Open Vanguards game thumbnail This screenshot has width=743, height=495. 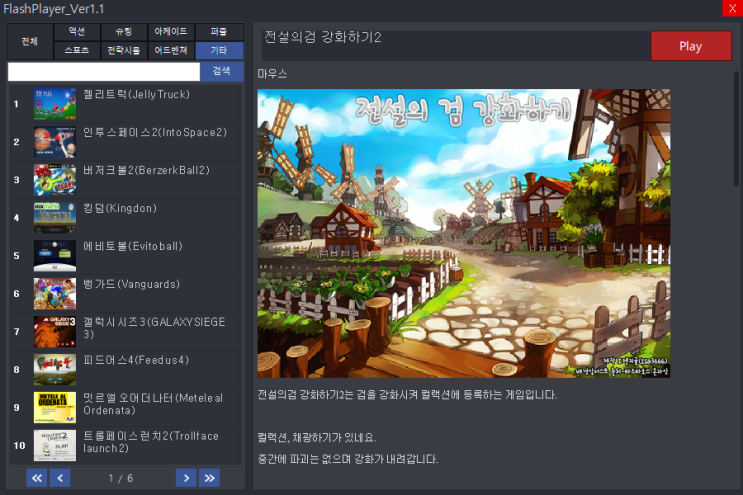pos(55,293)
